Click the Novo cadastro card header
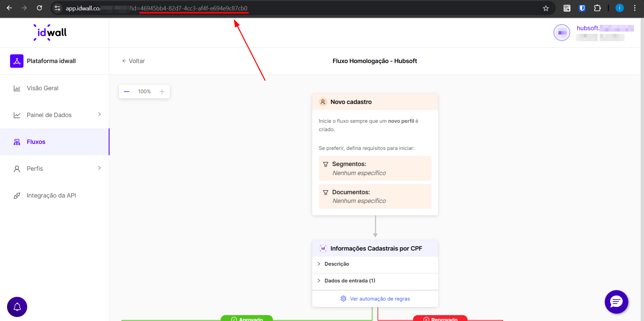 (x=375, y=102)
